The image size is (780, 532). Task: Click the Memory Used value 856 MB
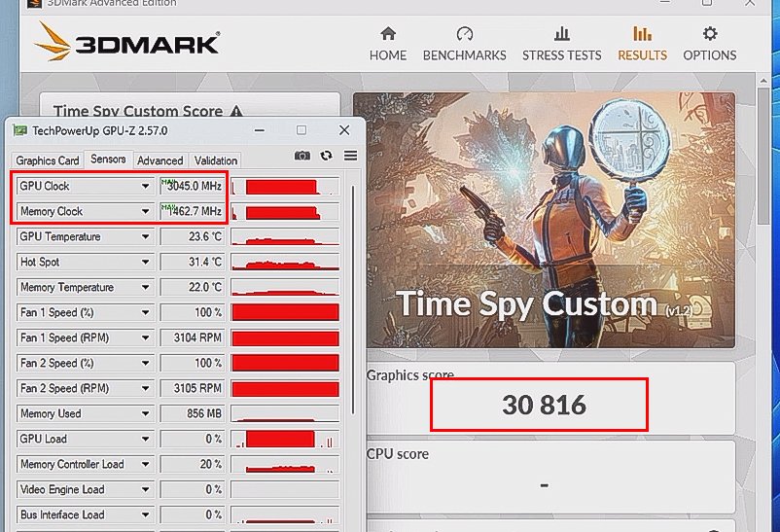point(193,414)
